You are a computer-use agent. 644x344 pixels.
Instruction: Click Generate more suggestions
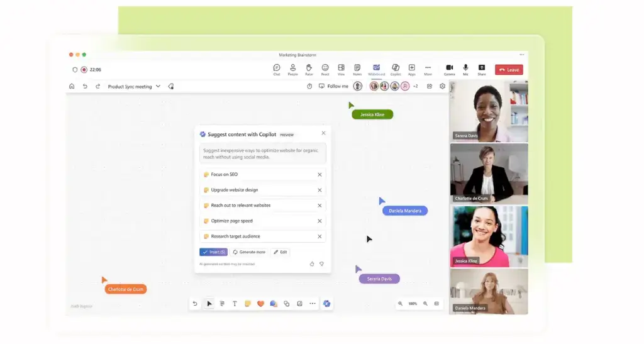click(249, 252)
